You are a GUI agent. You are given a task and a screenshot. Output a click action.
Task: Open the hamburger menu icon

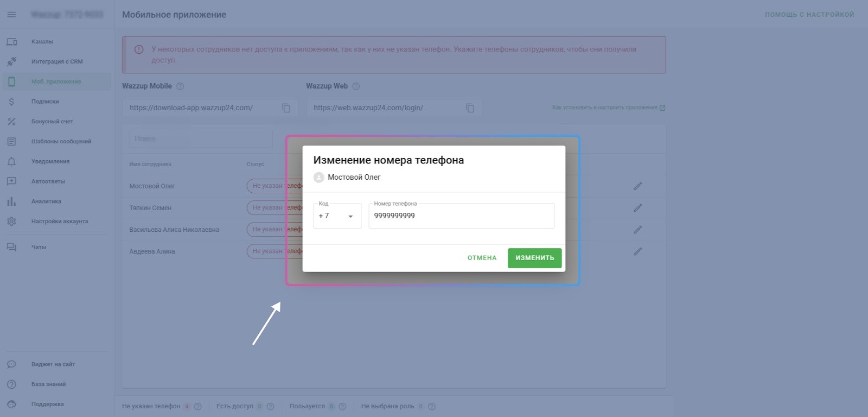coord(11,15)
